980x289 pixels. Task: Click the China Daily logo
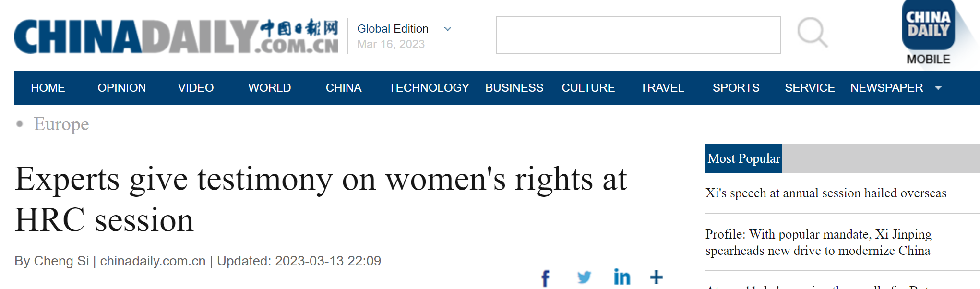pyautogui.click(x=176, y=36)
